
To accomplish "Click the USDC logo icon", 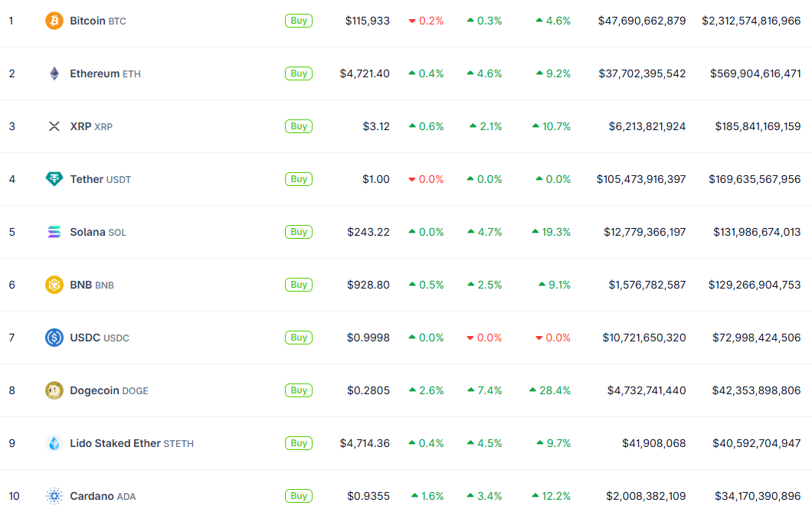I will click(x=54, y=338).
